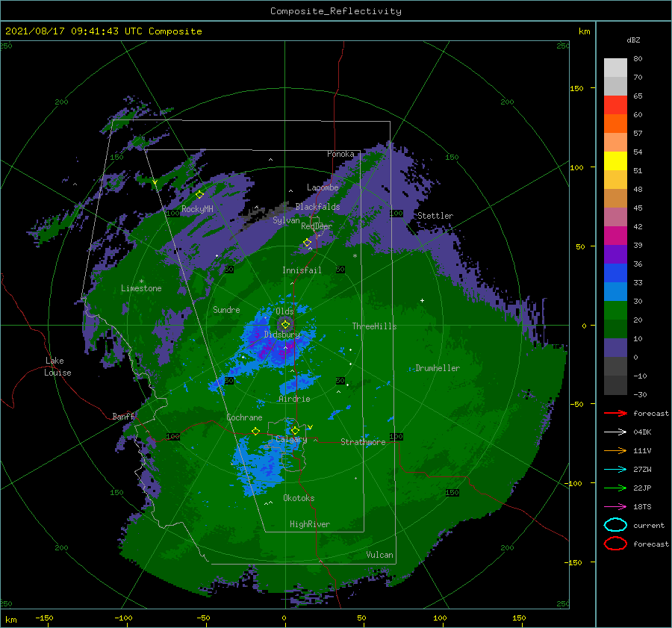Click the 150 tick label on the bottom axis

(519, 618)
